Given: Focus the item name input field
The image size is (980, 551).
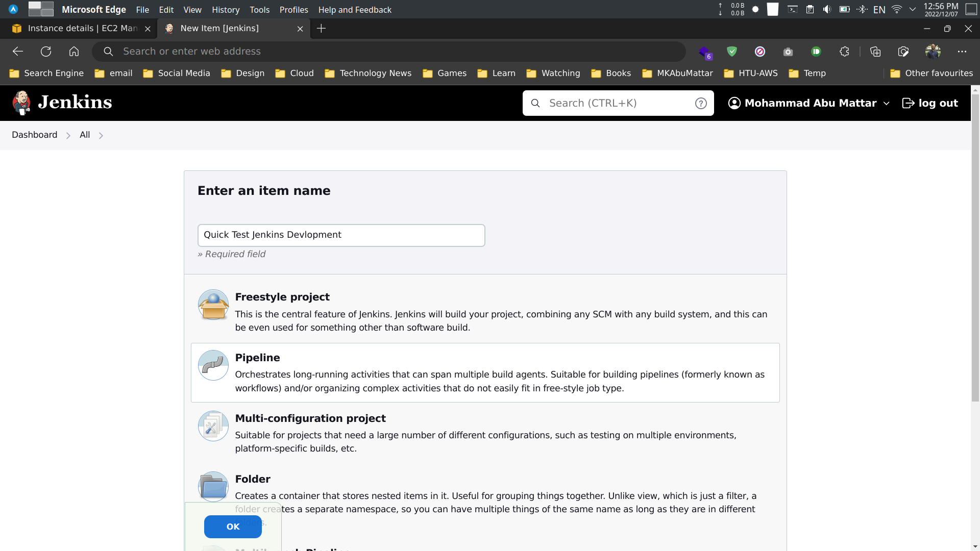Looking at the screenshot, I should [341, 235].
